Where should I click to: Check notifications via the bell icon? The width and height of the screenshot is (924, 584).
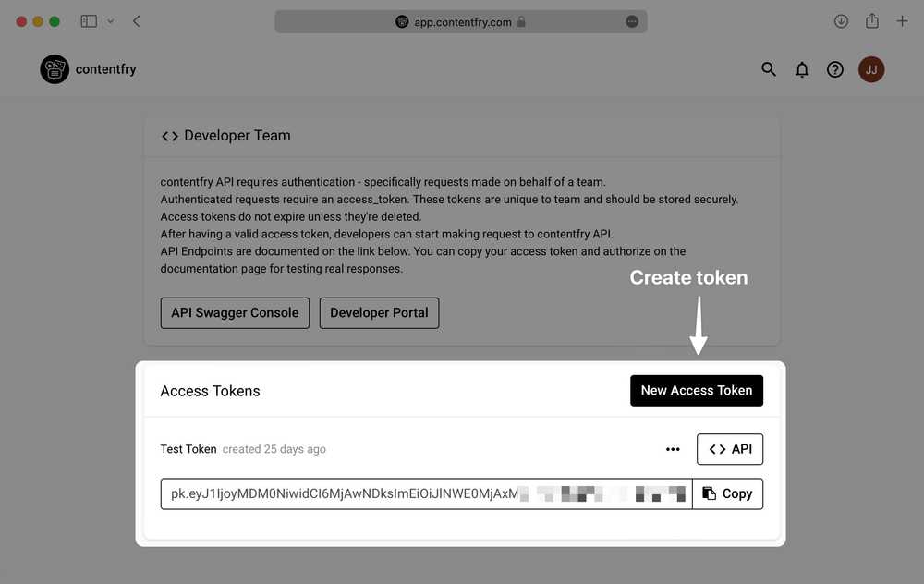pos(801,68)
